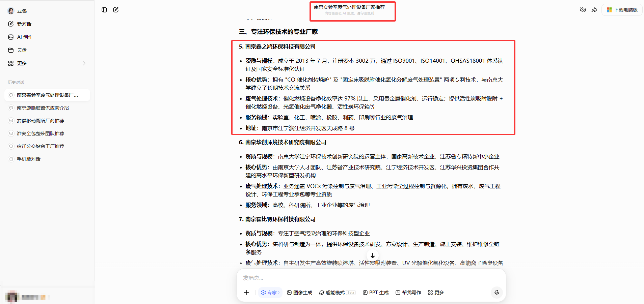Screen dimensions: 644x304
Task: Expand 更多 tools in the input toolbar
Action: tap(436, 293)
